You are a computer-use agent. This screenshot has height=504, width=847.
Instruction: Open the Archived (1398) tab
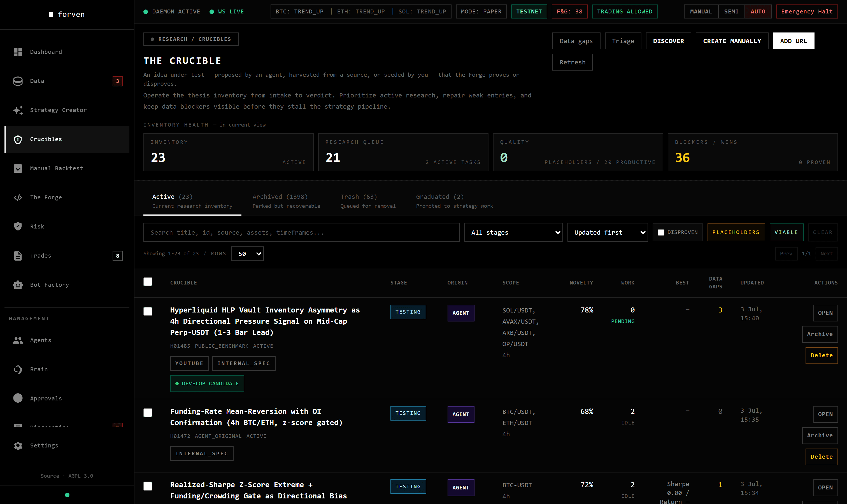[286, 201]
